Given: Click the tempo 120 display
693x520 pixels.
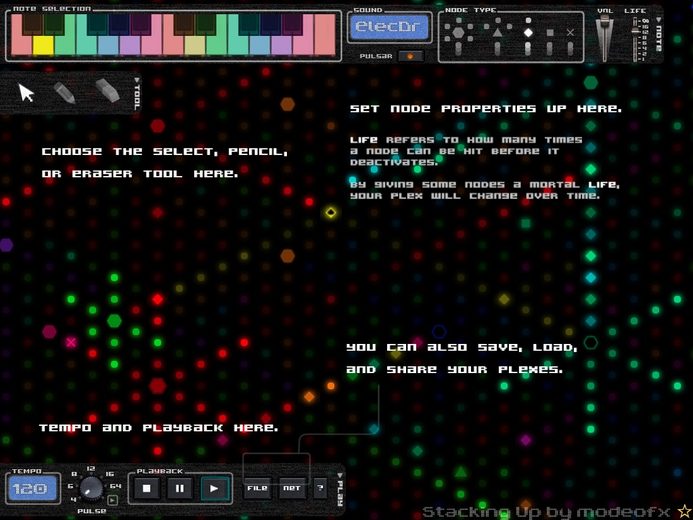Looking at the screenshot, I should (33, 488).
